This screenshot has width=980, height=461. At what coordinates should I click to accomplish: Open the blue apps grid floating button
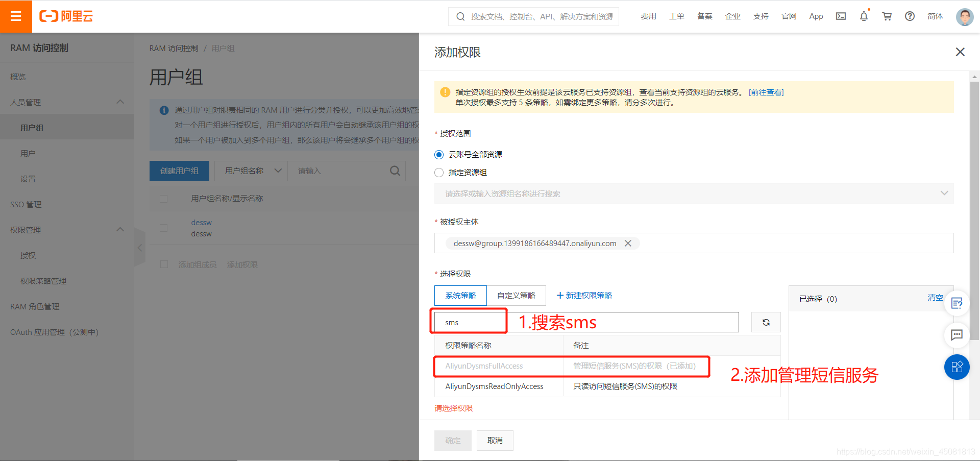pos(957,367)
